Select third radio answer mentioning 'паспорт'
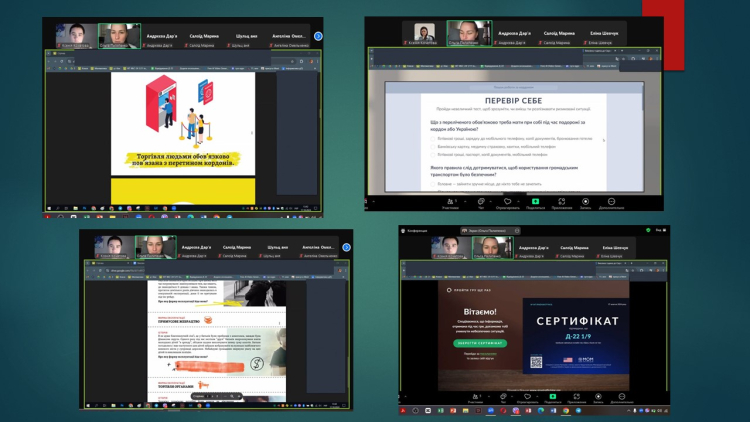750x422 pixels. (433, 155)
